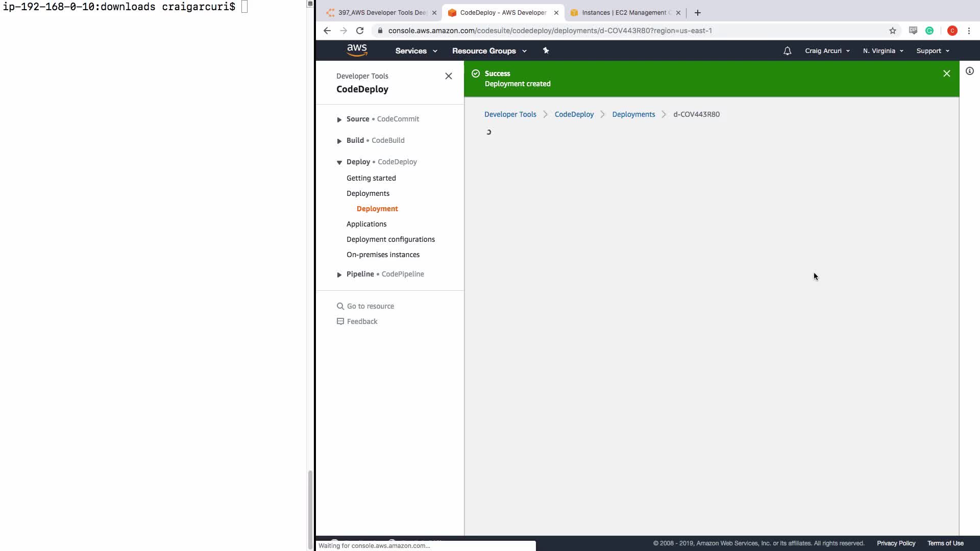Open Applications in the sidebar
The width and height of the screenshot is (980, 551).
pos(366,224)
